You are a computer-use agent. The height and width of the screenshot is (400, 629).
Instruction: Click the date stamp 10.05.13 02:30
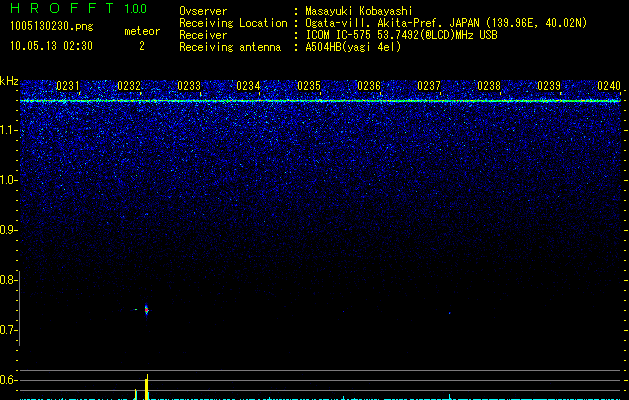[x=51, y=46]
